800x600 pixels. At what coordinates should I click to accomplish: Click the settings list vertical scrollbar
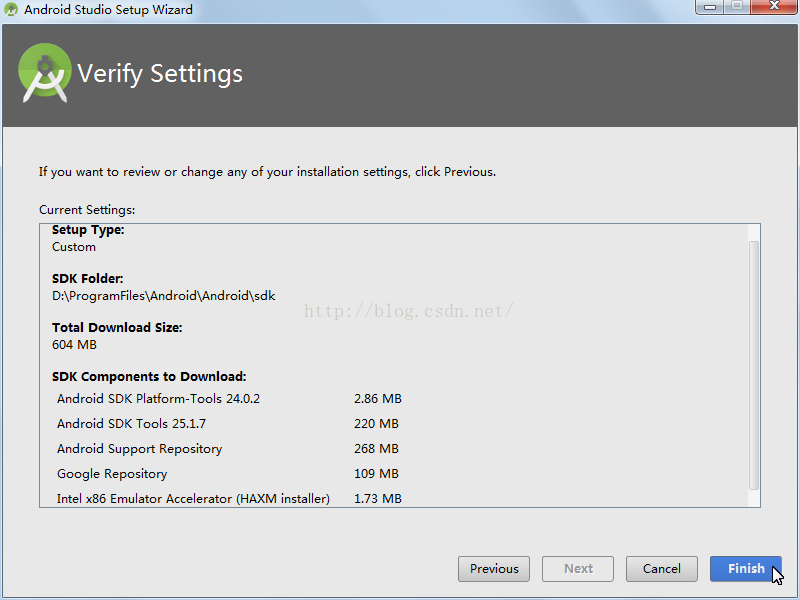click(754, 365)
